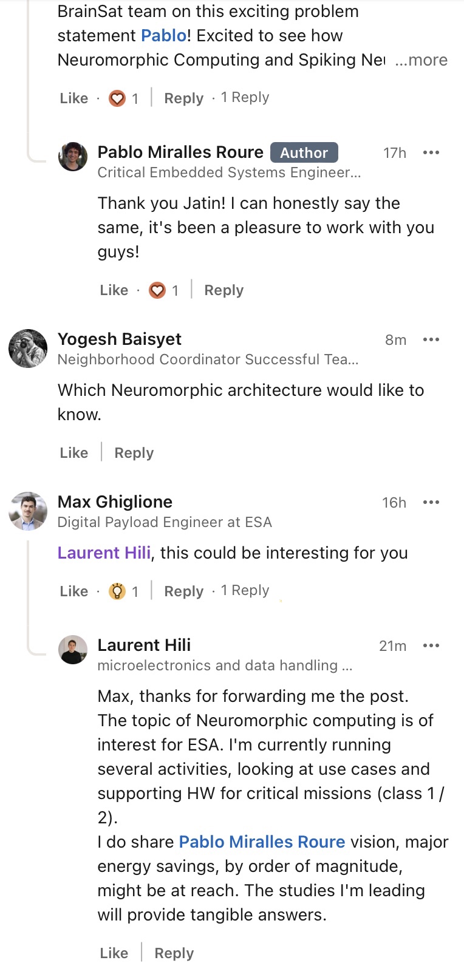The height and width of the screenshot is (980, 464).
Task: Reply to Laurent Hili's comment
Action: pyautogui.click(x=174, y=953)
